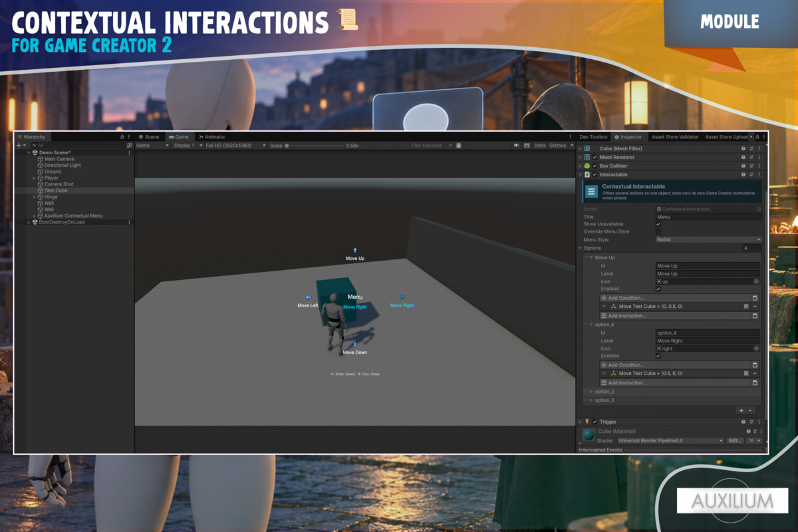Expand option_3 foldout
This screenshot has width=798, height=532.
click(x=591, y=400)
